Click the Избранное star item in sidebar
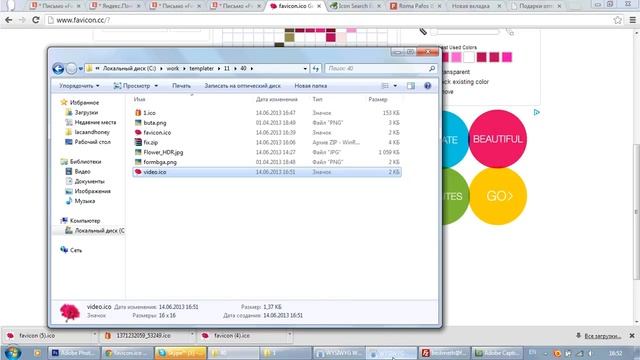The width and height of the screenshot is (640, 360). click(x=80, y=102)
